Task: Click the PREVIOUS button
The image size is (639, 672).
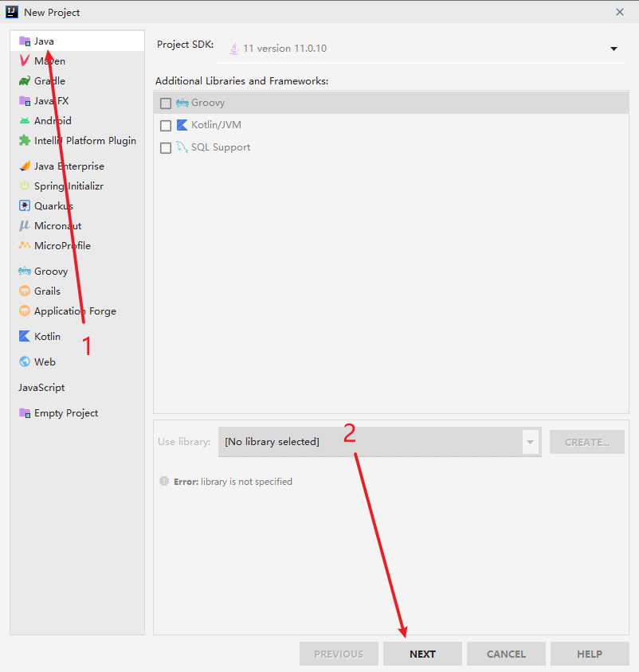Action: pos(339,654)
